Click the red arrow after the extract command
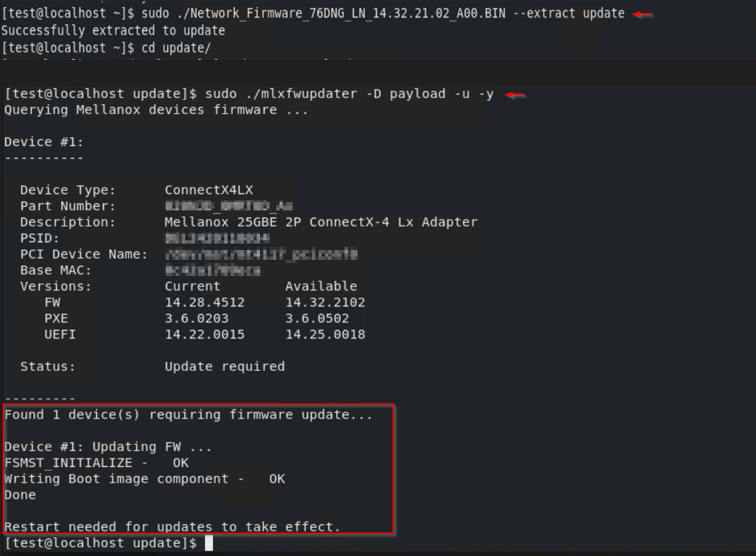Screen dimensions: 756x556 643,15
